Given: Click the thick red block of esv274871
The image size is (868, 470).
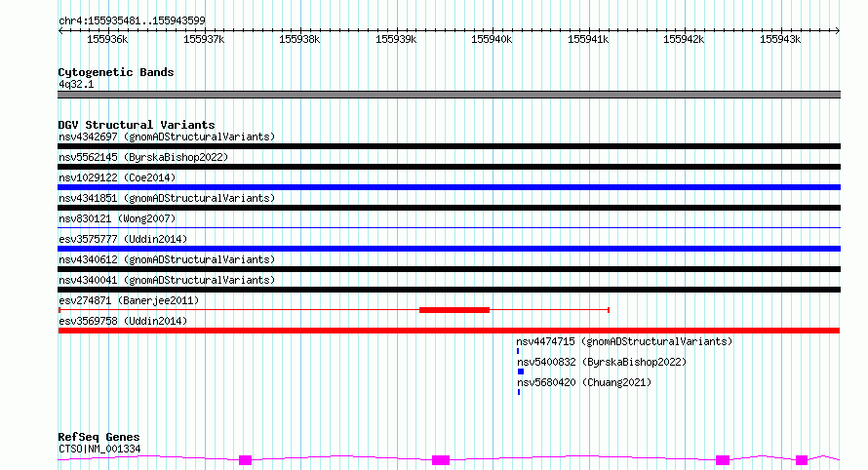Looking at the screenshot, I should click(454, 310).
